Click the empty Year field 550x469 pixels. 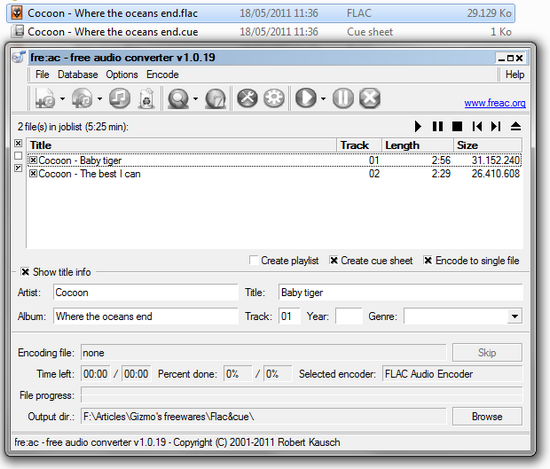349,316
